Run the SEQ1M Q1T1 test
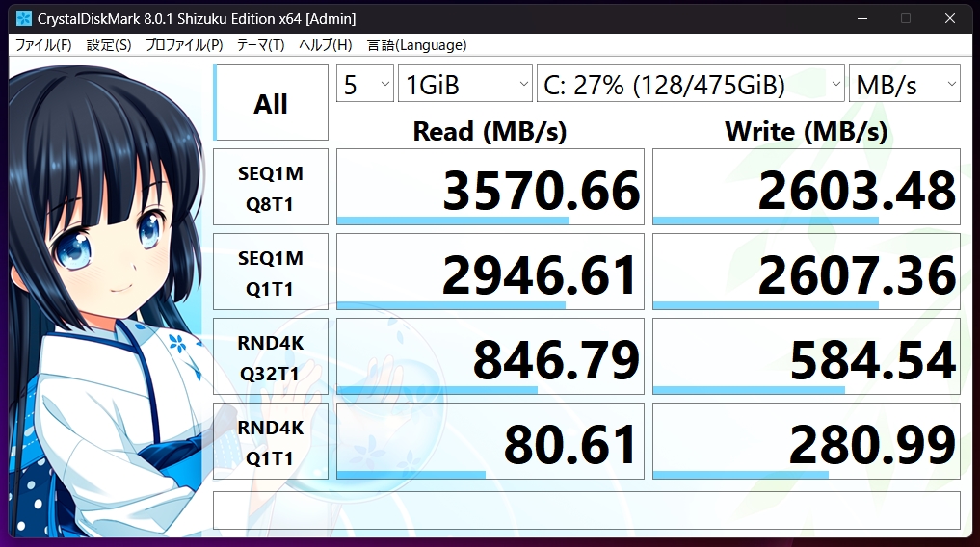 click(271, 272)
